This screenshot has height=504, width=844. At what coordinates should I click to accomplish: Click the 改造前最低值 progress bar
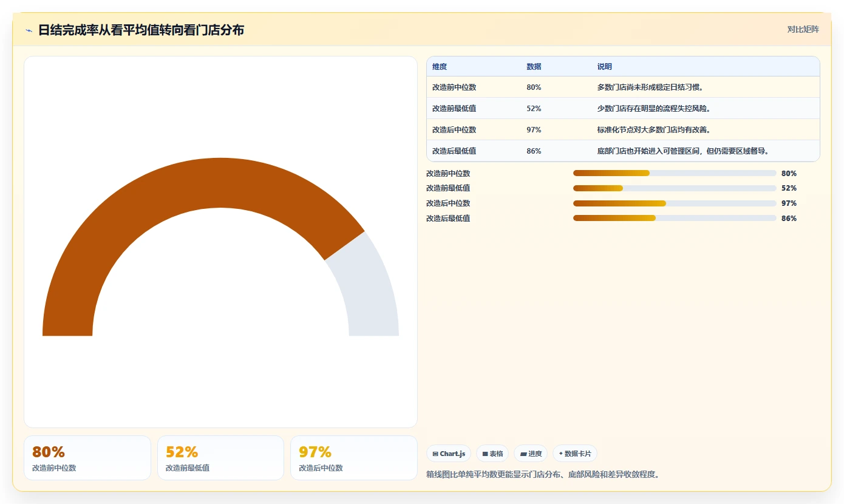click(x=675, y=188)
